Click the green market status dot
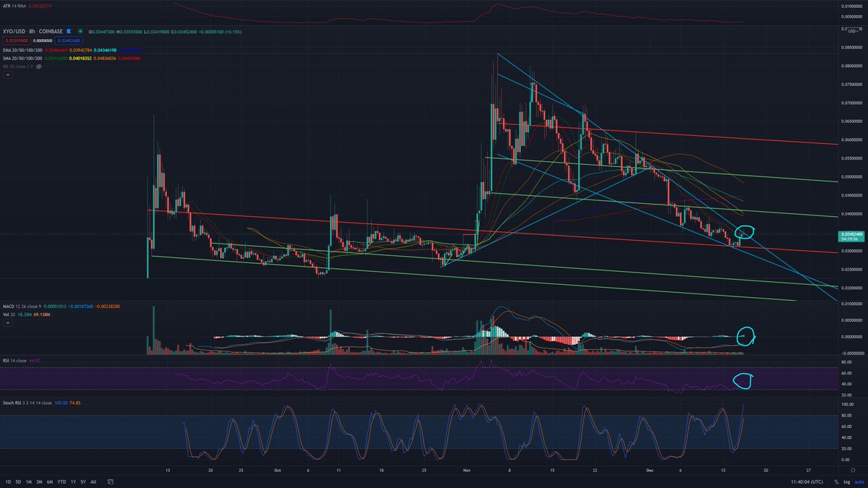The image size is (868, 488). 80,31
